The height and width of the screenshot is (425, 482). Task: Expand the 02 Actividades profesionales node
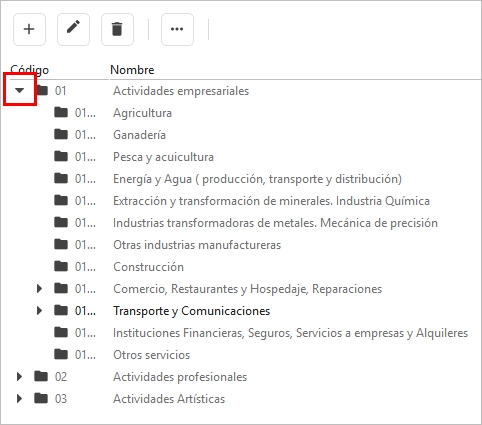19,376
